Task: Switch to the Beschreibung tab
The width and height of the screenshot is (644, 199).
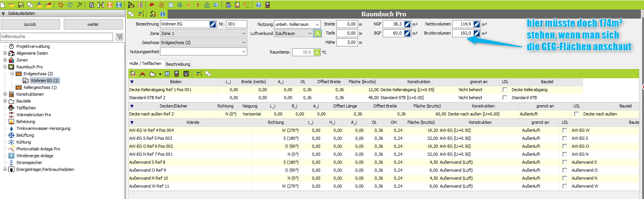Action: [178, 64]
